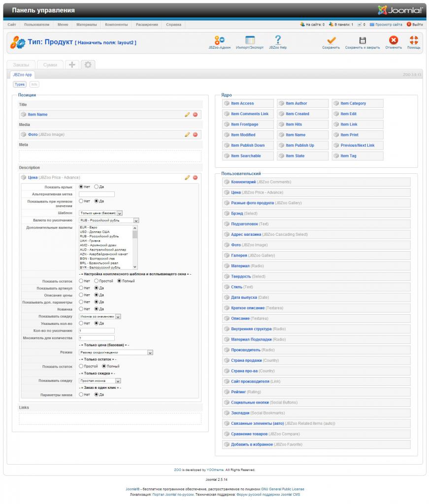Click the pencil edit icon for Item Name
Screen dimensions: 429x504
[x=187, y=115]
